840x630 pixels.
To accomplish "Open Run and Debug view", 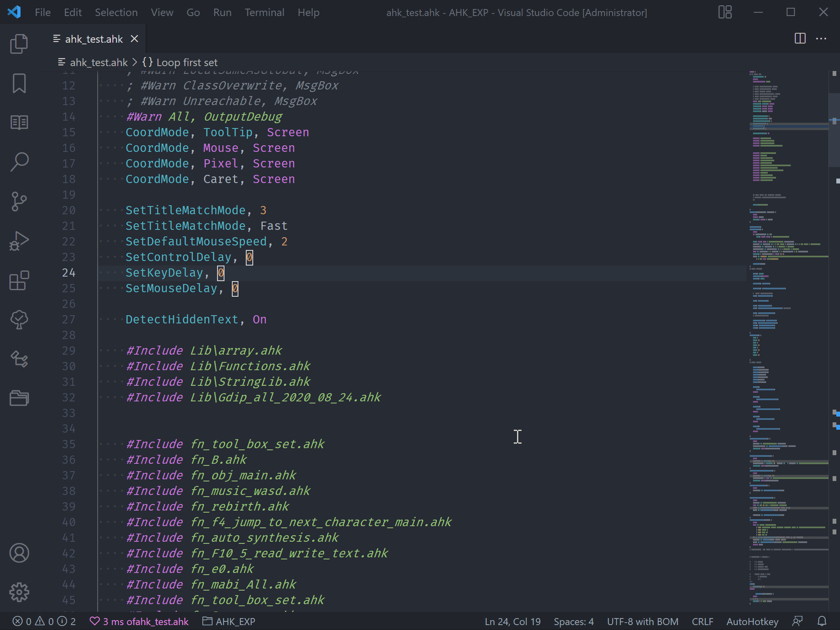I will tap(19, 241).
